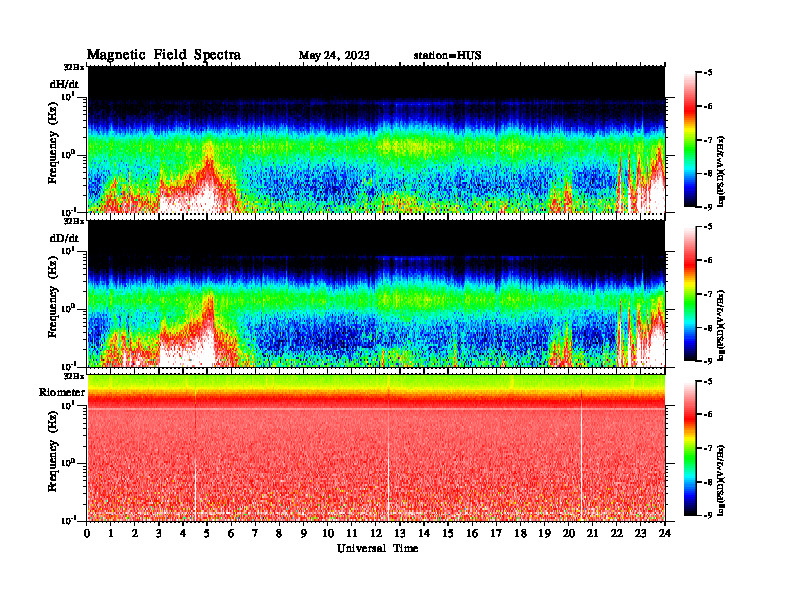Click the x-axis tick label "21"
Image resolution: width=792 pixels, height=612 pixels.
593,533
